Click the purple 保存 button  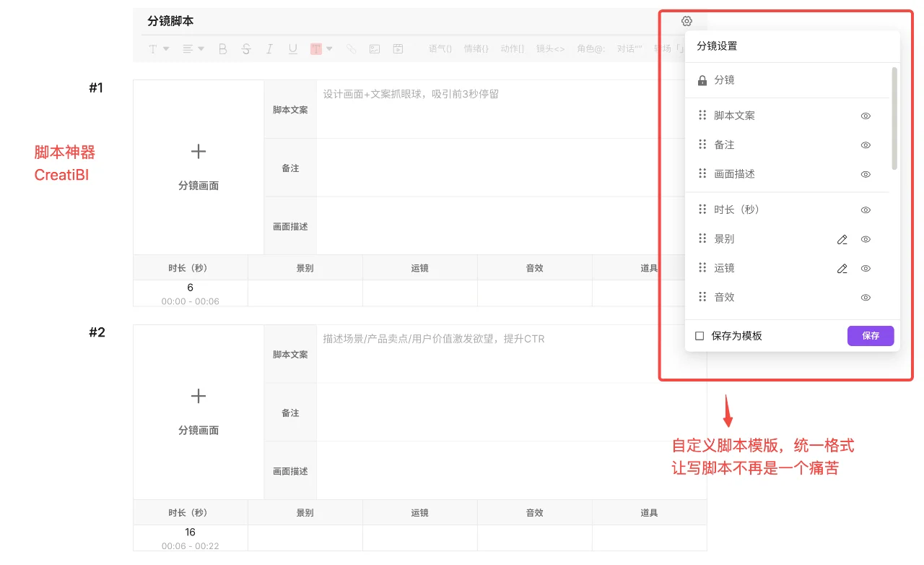[x=871, y=335]
